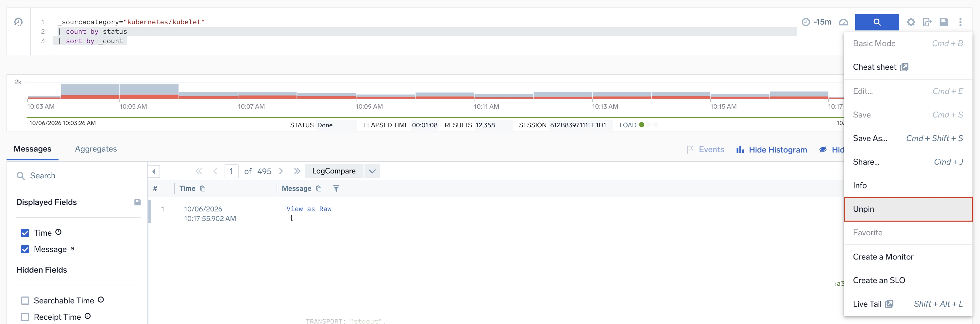Click the Events flag link

coord(705,150)
